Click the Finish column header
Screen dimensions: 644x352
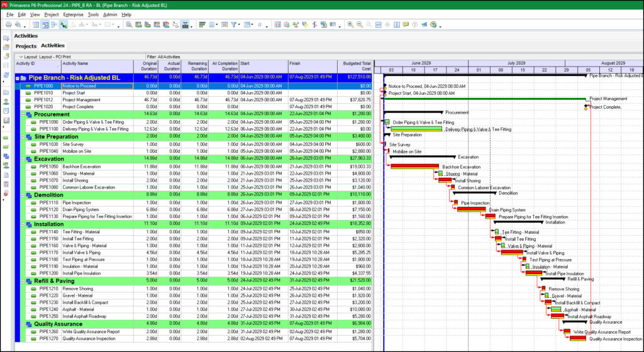313,67
